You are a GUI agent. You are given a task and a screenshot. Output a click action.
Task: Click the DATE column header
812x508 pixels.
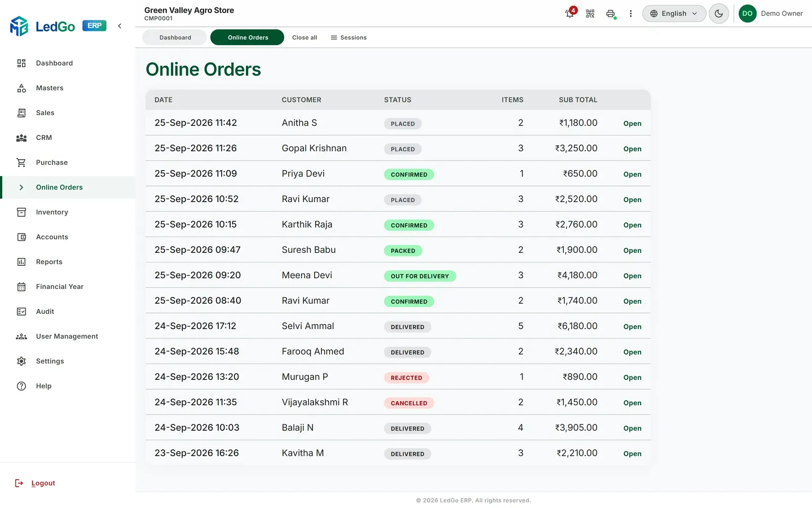click(164, 100)
